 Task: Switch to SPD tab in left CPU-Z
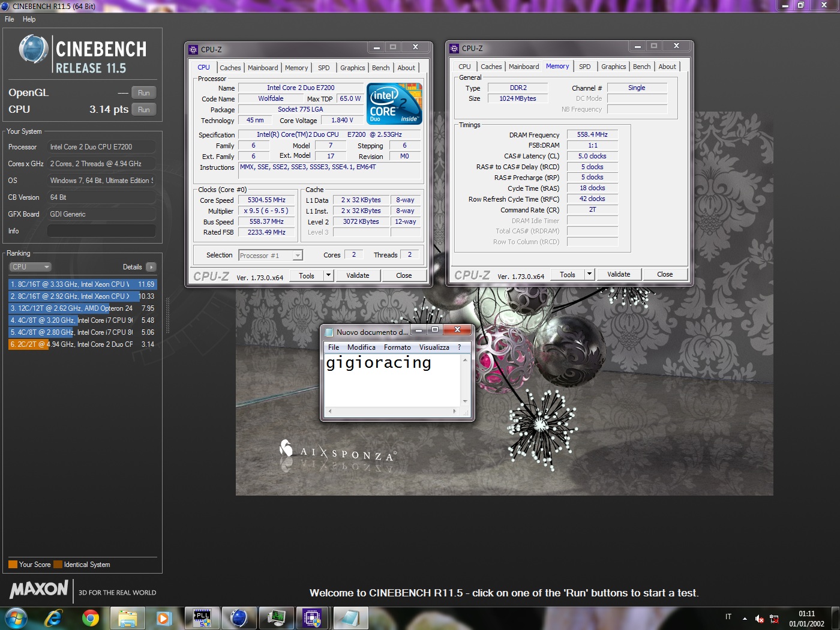(x=324, y=68)
